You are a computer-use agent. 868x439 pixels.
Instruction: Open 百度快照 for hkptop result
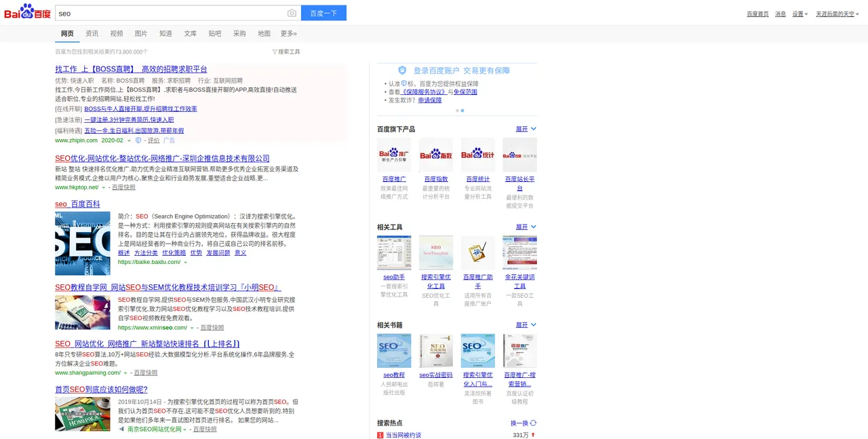pyautogui.click(x=123, y=187)
